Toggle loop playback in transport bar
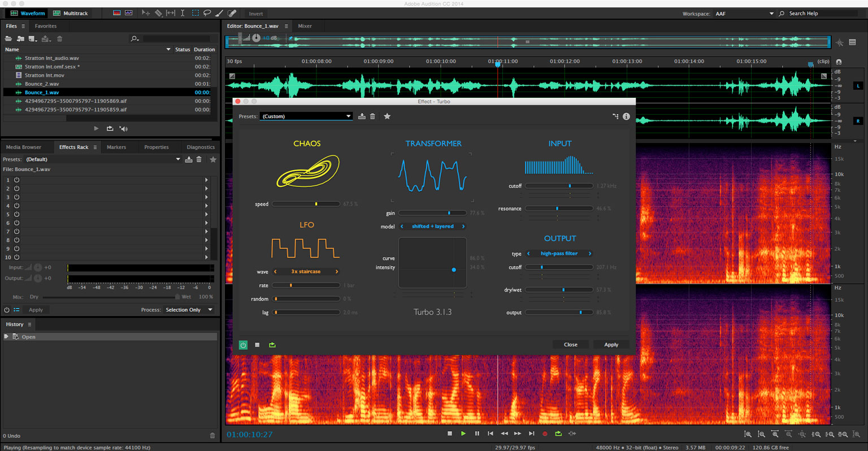The image size is (868, 451). point(558,433)
